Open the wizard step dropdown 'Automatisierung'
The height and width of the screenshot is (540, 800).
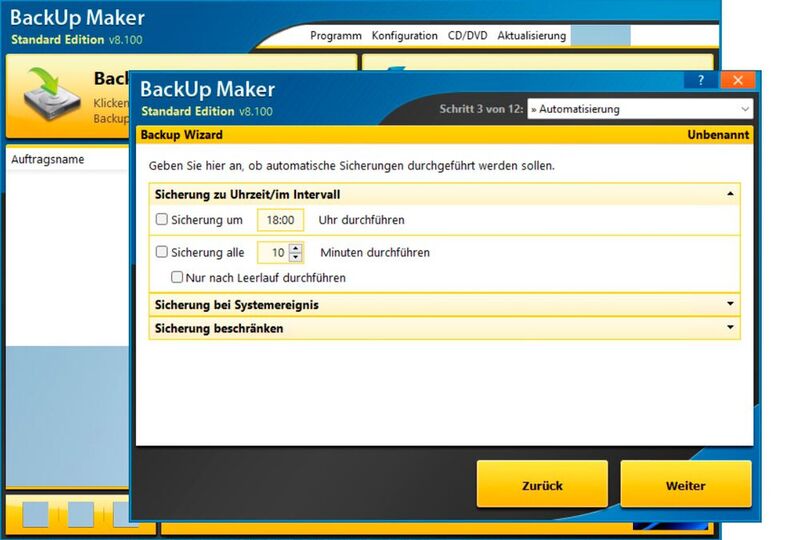(x=640, y=109)
